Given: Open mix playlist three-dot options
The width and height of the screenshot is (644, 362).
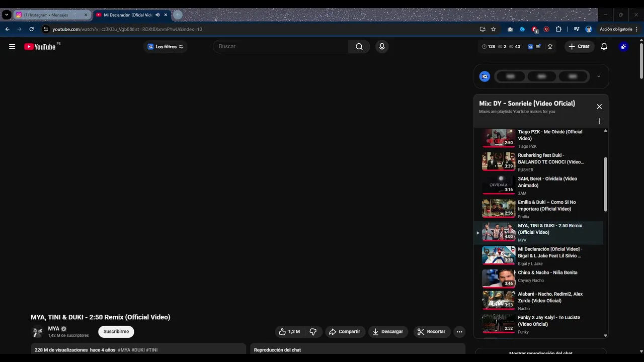Looking at the screenshot, I should tap(599, 121).
